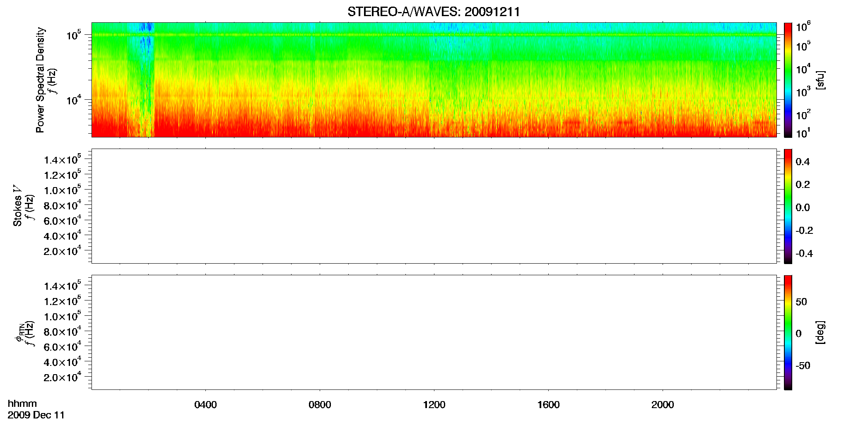Click the title STEREO-A/WAVES: 20091211
Screen dimensions: 868x447
(434, 12)
